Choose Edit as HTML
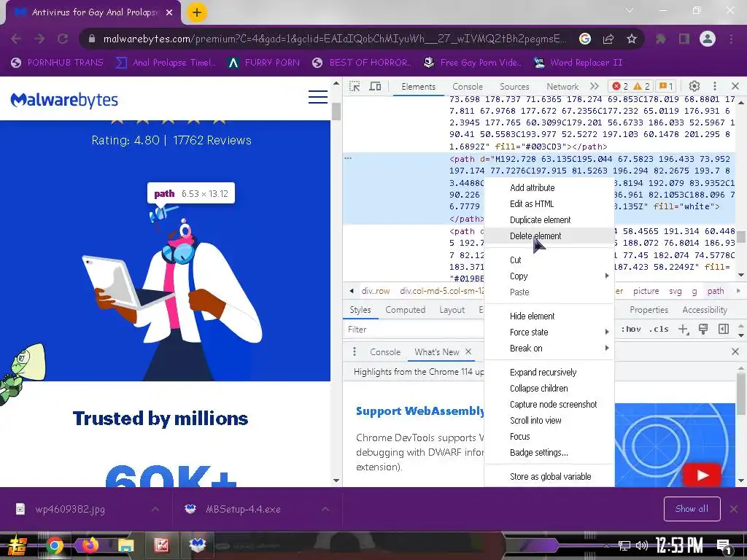 (x=549, y=204)
